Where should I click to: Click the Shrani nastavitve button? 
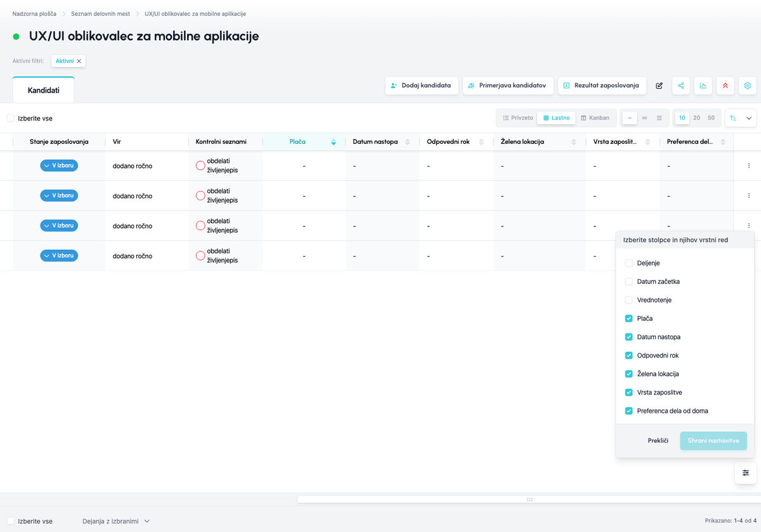coord(713,441)
